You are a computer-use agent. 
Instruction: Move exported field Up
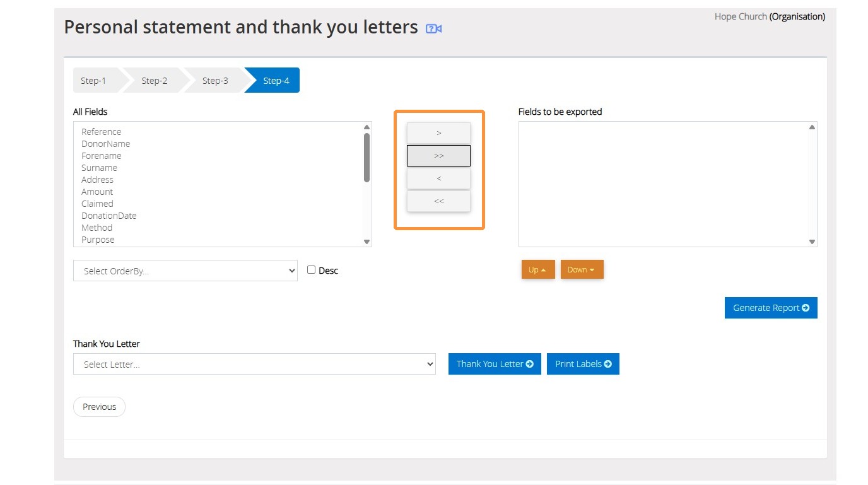[538, 269]
